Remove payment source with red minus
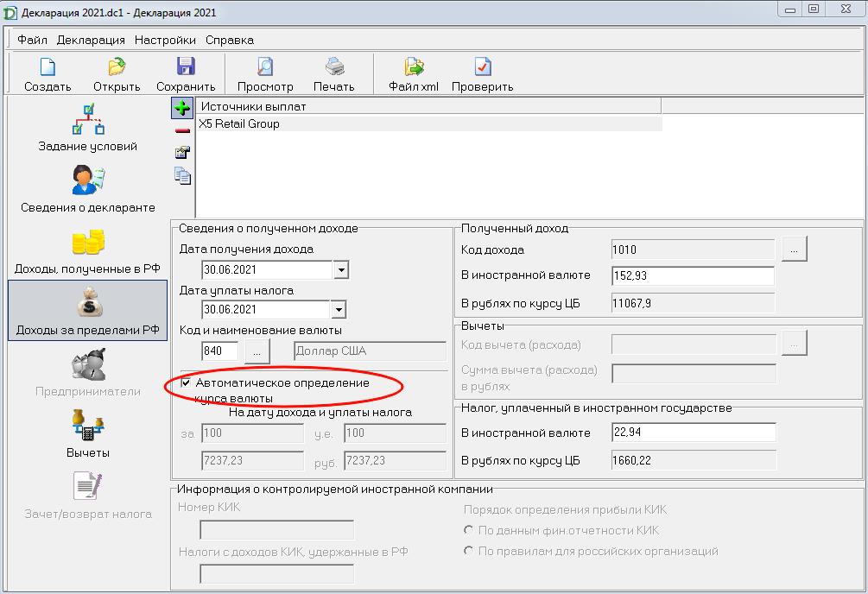Viewport: 868px width, 594px height. (x=181, y=131)
